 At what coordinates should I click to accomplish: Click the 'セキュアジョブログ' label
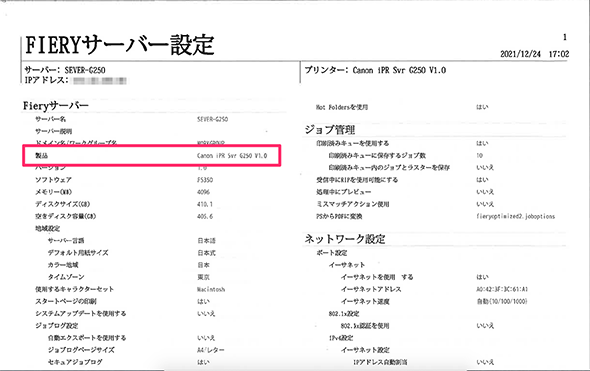75,362
